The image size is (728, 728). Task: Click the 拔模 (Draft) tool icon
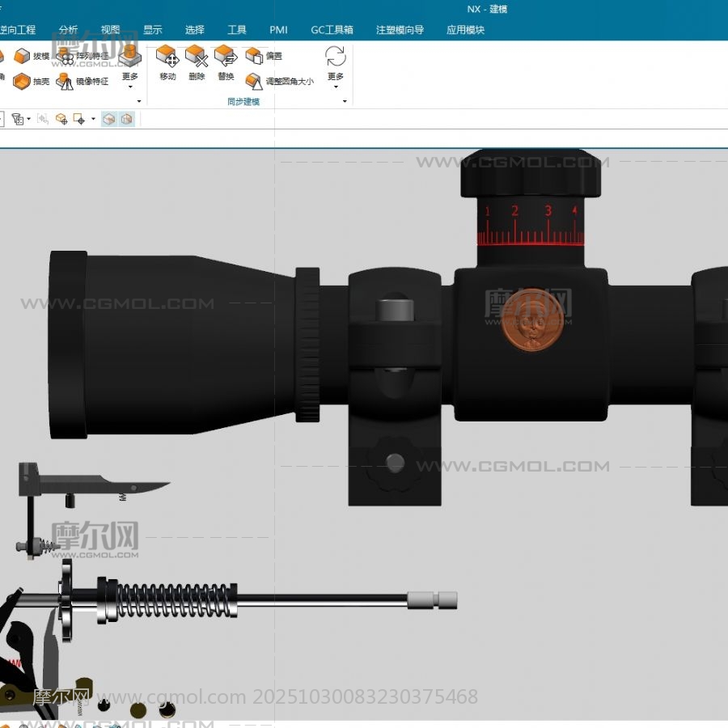point(22,57)
